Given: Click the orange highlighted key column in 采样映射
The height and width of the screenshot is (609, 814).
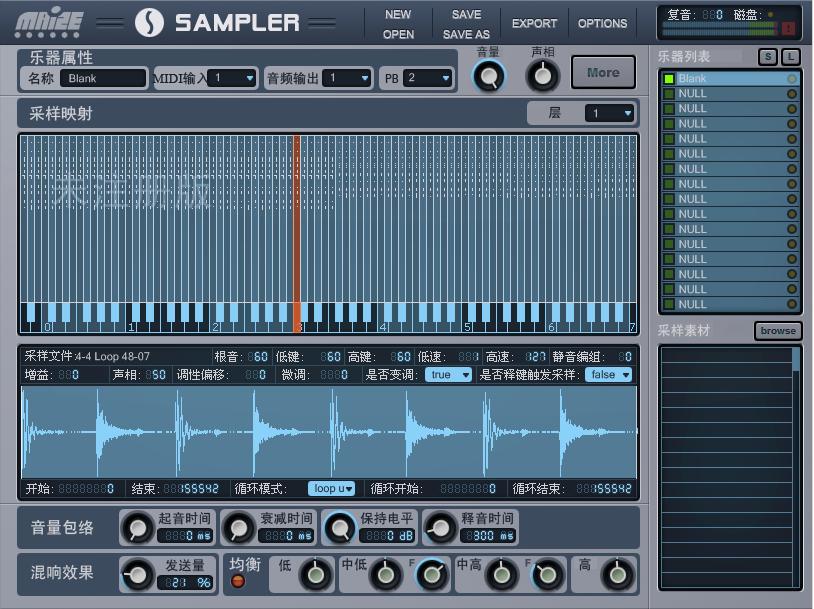Looking at the screenshot, I should coord(297,233).
